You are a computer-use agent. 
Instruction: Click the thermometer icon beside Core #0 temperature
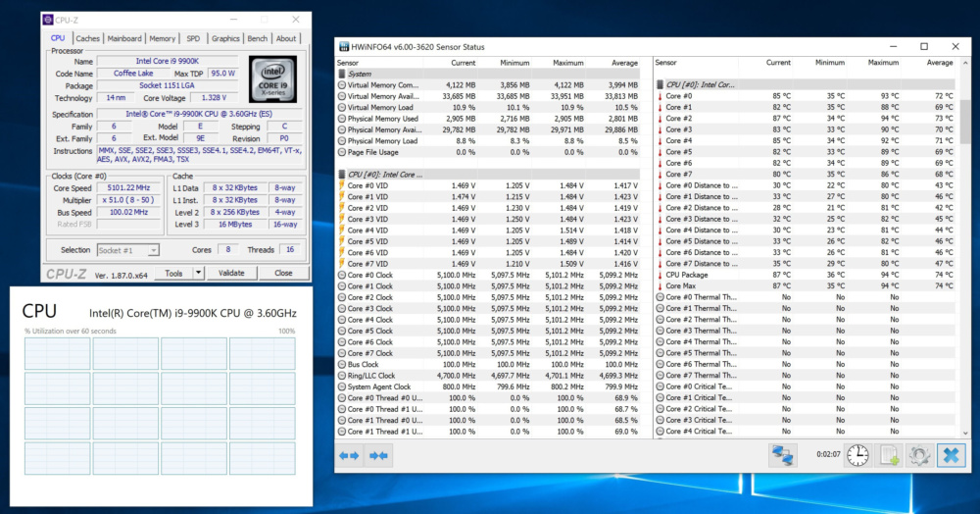(x=660, y=96)
